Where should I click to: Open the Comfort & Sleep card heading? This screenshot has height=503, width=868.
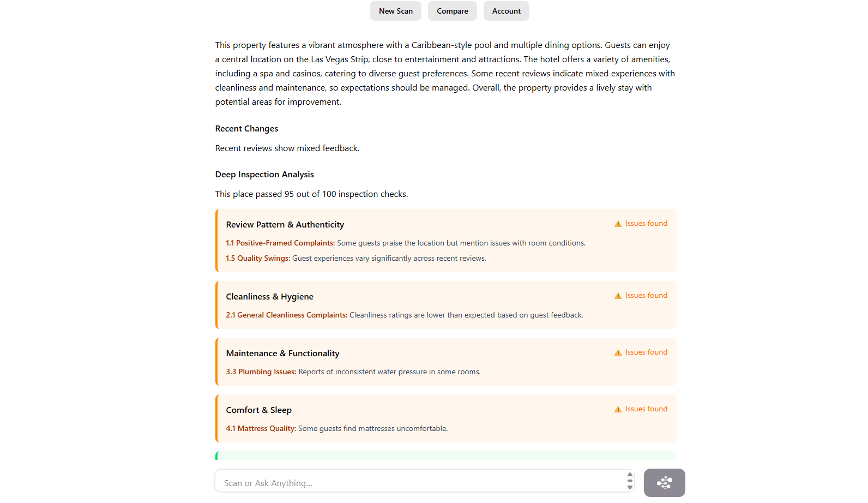[259, 410]
